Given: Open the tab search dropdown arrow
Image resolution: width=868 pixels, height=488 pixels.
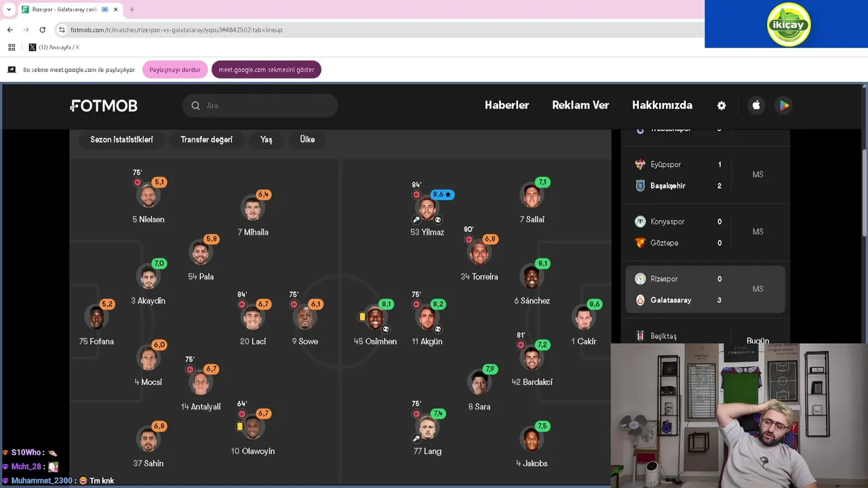Looking at the screenshot, I should [x=8, y=9].
